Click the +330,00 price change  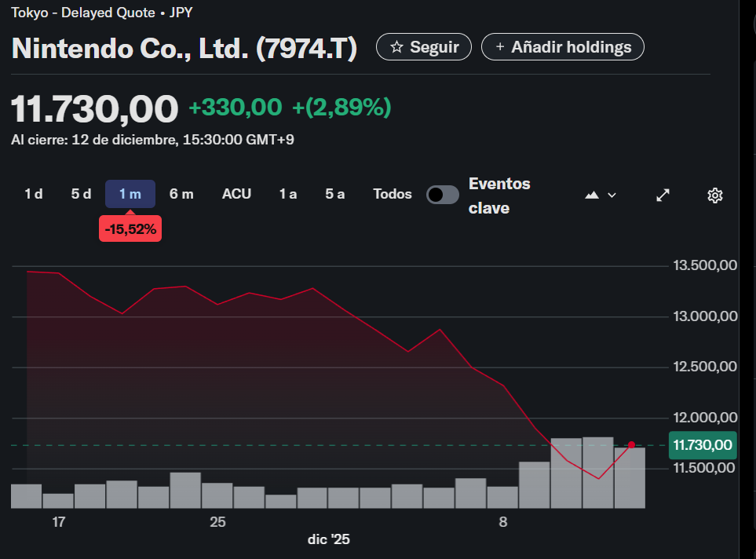tap(236, 107)
